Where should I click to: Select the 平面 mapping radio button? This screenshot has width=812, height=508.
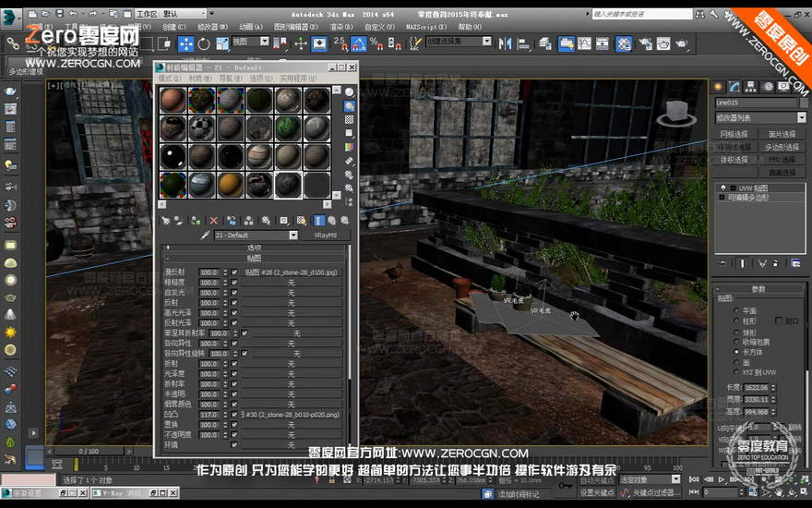736,310
